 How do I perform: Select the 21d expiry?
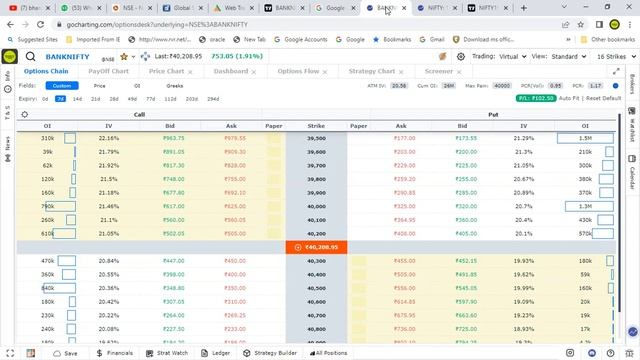[96, 99]
